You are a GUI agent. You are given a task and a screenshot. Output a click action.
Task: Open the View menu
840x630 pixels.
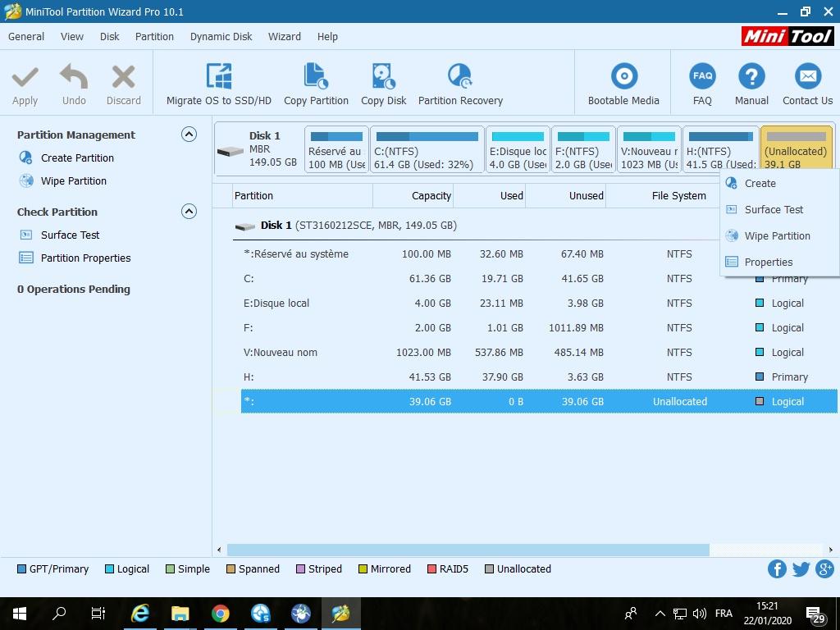[72, 36]
